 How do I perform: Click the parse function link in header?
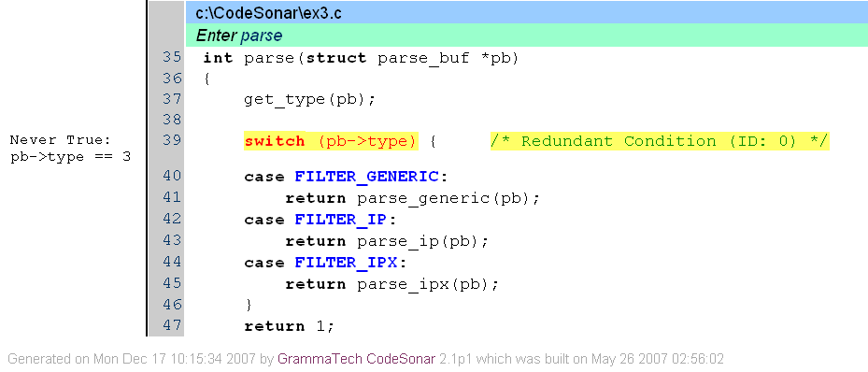(x=262, y=36)
